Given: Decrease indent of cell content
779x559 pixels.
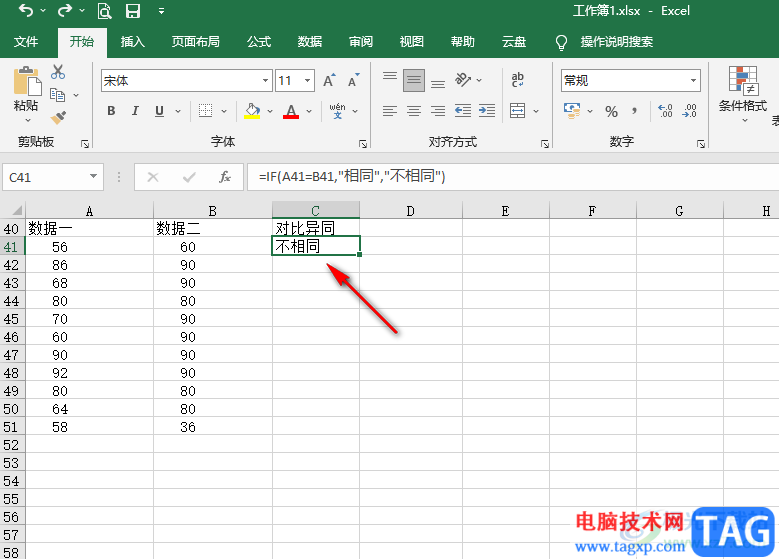Looking at the screenshot, I should point(463,111).
